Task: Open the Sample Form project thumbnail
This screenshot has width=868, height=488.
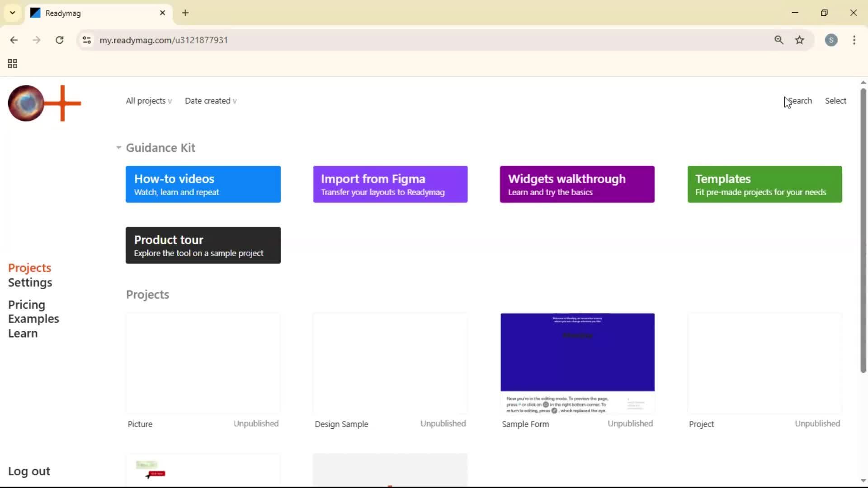Action: 577,363
